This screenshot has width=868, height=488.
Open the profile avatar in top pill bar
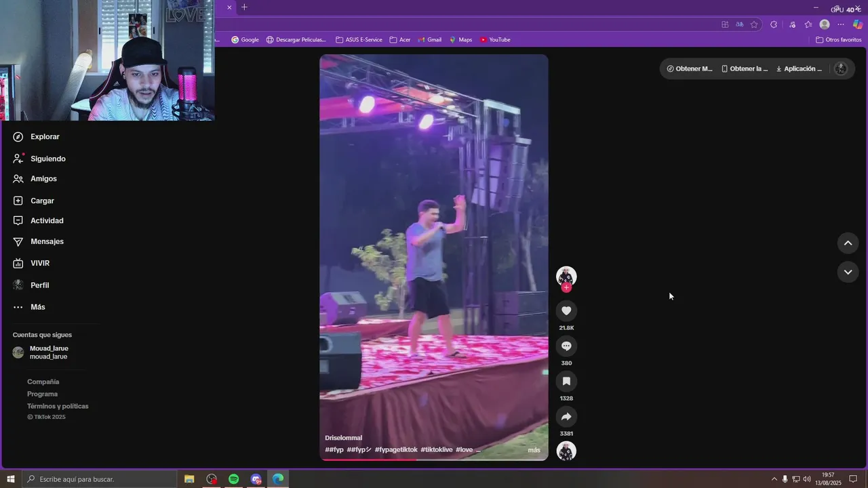841,68
